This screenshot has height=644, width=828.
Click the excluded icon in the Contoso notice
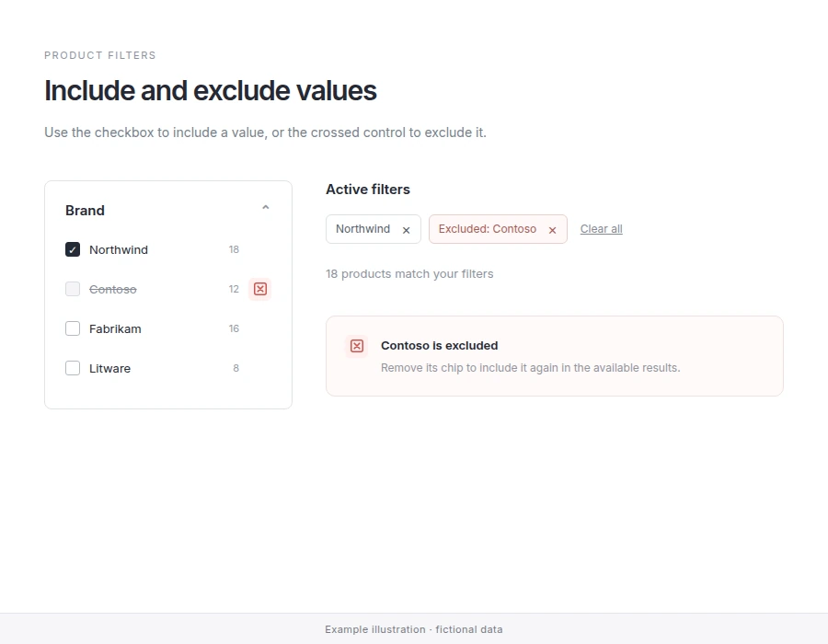(x=357, y=346)
